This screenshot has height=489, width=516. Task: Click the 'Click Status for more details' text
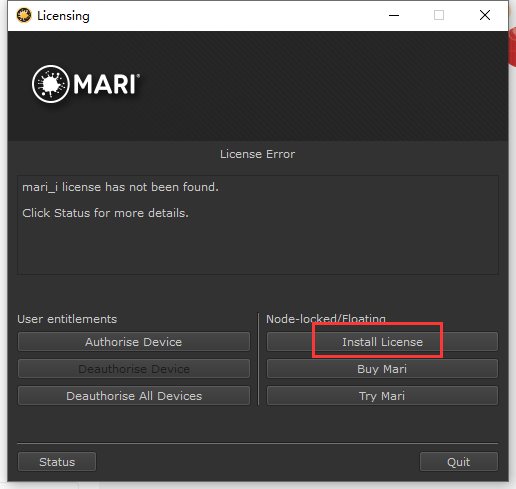[105, 213]
